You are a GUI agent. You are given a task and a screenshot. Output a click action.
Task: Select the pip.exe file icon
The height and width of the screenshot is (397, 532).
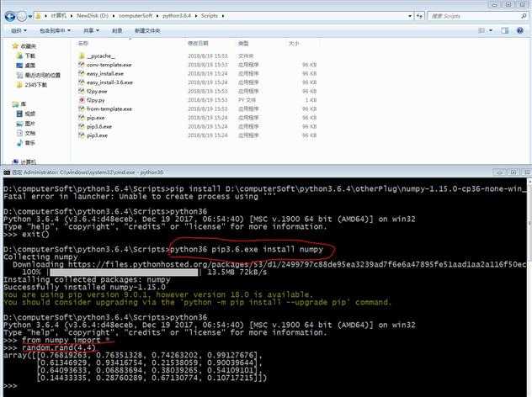[82, 118]
